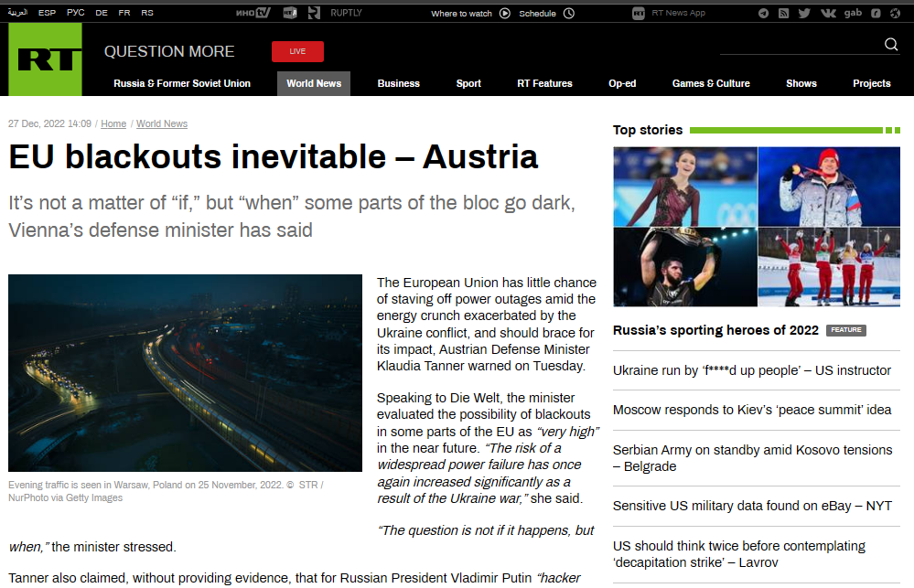
Task: Open Russia & Former Soviet Union menu
Action: [x=182, y=83]
